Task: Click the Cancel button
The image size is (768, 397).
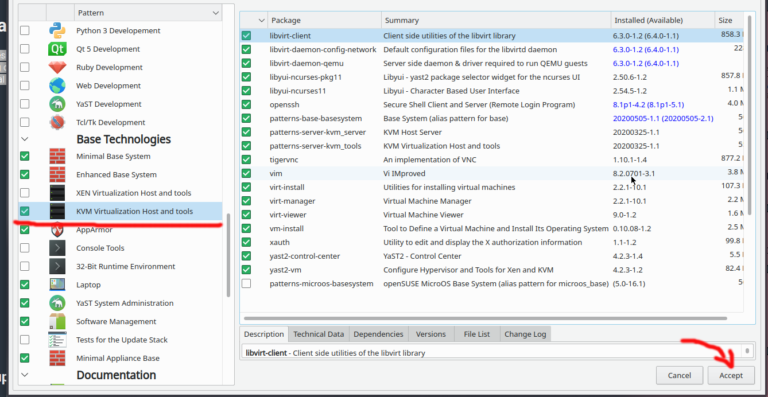Action: point(679,376)
